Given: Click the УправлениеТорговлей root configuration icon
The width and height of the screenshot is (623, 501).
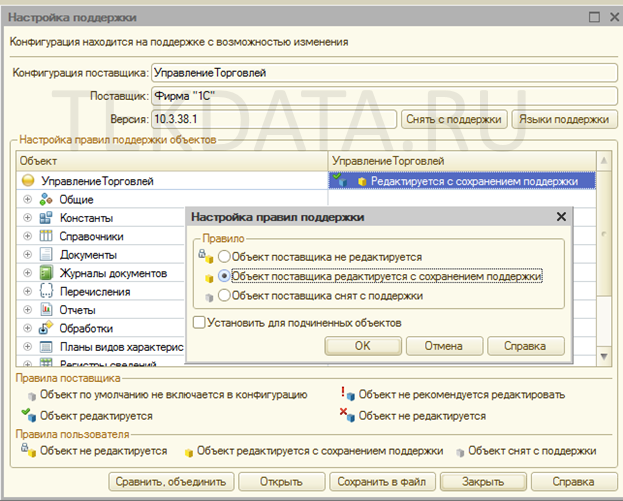Looking at the screenshot, I should point(28,181).
